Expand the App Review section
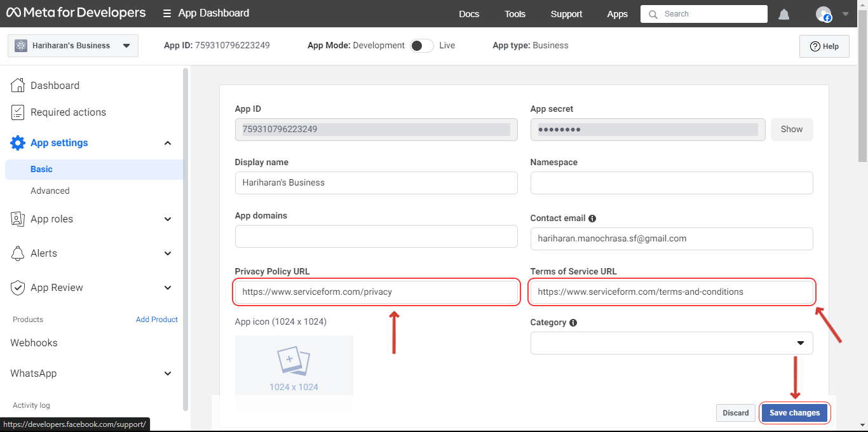 tap(168, 288)
